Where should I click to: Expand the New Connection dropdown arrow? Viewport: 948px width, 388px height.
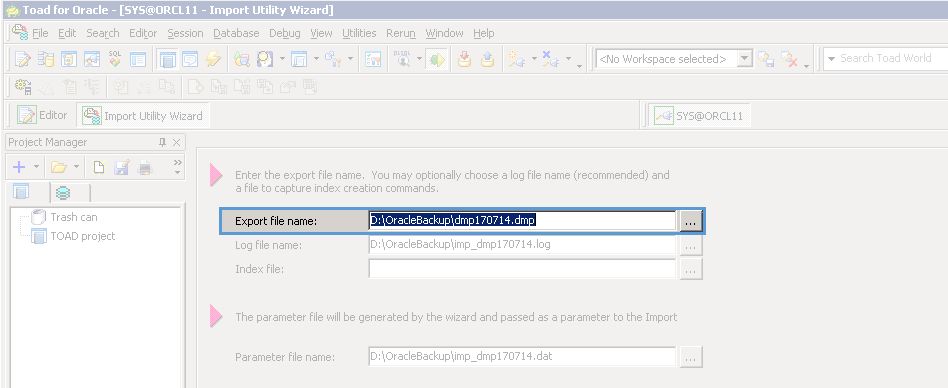[x=534, y=59]
